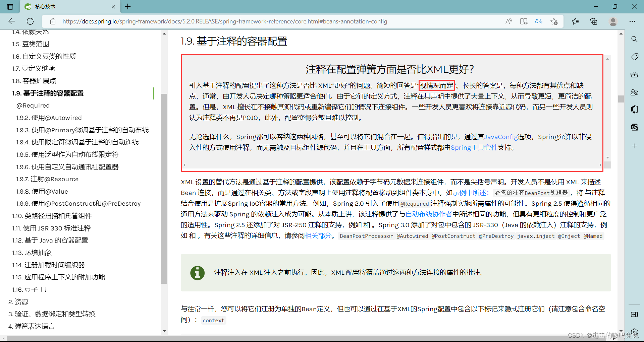This screenshot has height=342, width=644.
Task: Open 1.9.7. 注射@Resource
Action: click(x=47, y=179)
